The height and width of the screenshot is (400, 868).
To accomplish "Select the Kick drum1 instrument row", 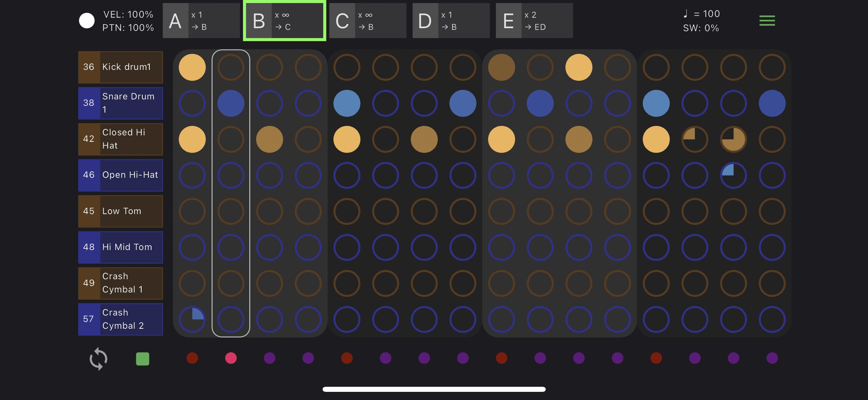I will 121,67.
